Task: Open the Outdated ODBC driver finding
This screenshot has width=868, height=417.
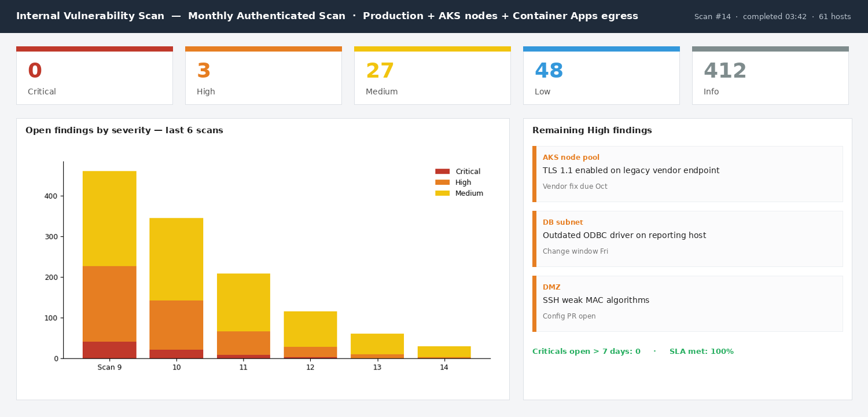Action: coord(687,239)
